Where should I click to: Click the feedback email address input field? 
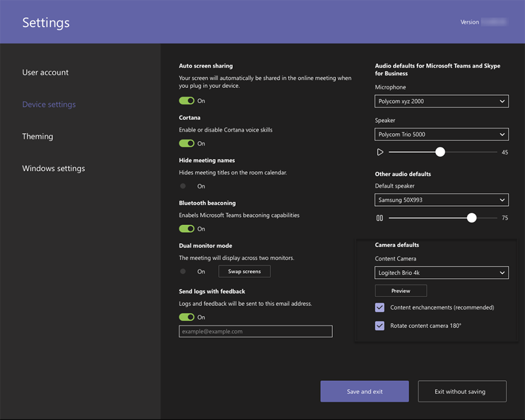point(256,331)
